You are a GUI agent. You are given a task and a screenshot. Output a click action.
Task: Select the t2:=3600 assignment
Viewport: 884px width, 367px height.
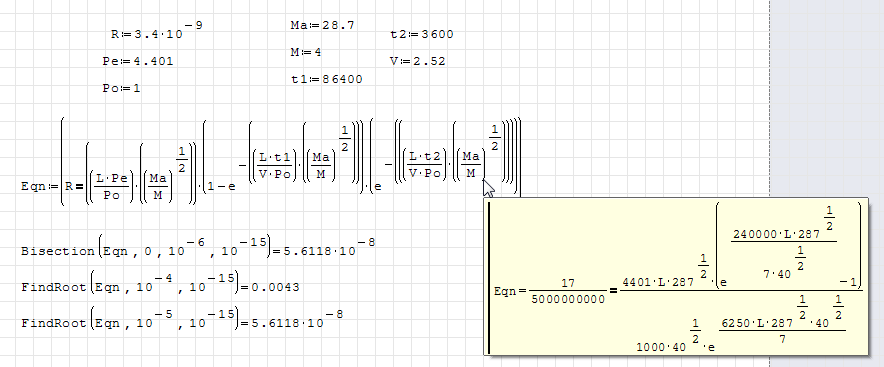pos(422,34)
